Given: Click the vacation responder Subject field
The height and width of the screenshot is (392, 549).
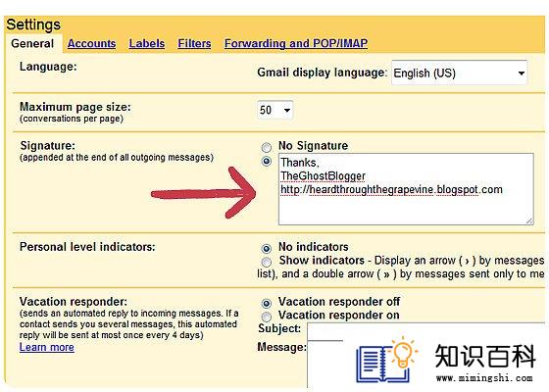Looking at the screenshot, I should coord(425,331).
